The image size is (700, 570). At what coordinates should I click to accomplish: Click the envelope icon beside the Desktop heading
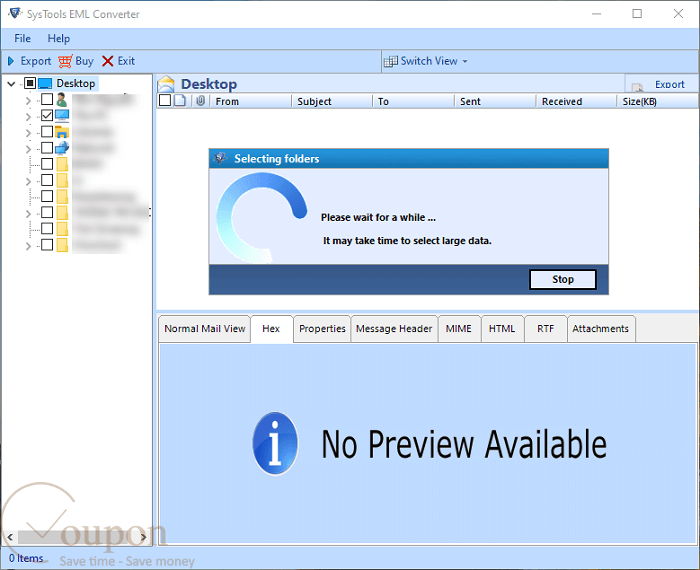[167, 84]
